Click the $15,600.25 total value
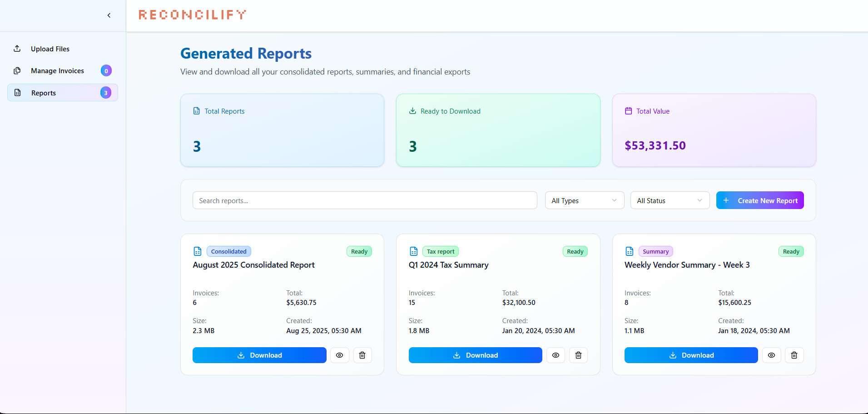868x414 pixels. (x=734, y=303)
